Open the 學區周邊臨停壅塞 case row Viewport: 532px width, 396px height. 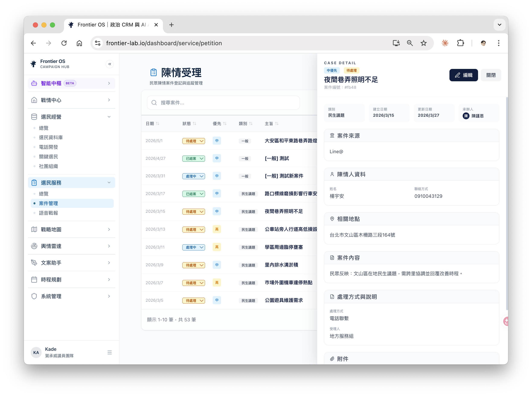(229, 247)
